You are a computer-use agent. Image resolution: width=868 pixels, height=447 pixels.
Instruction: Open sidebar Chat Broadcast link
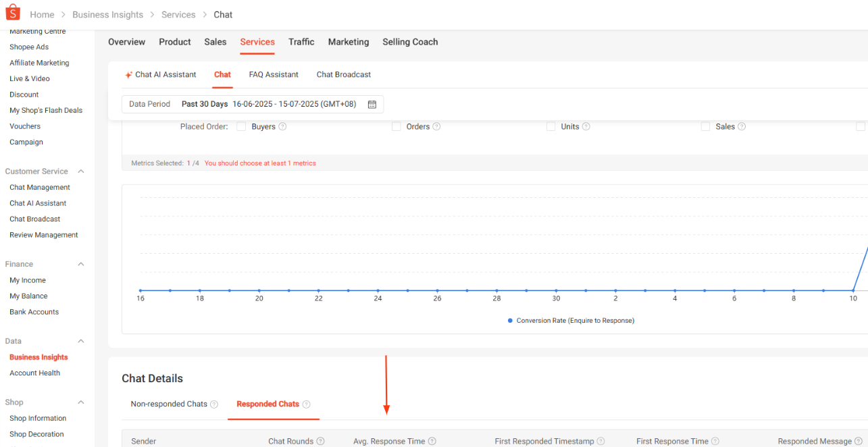coord(35,219)
